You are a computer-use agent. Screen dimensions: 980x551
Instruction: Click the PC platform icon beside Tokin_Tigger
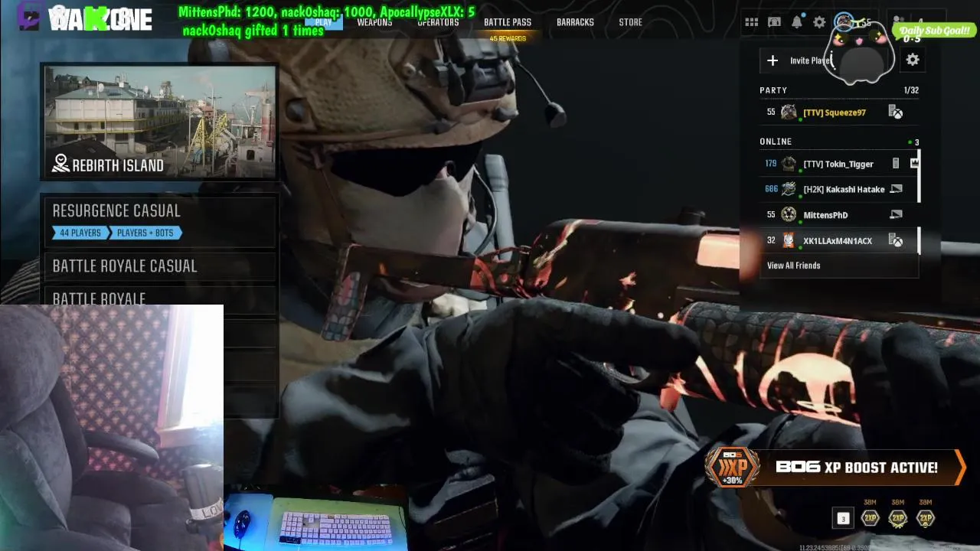click(895, 164)
